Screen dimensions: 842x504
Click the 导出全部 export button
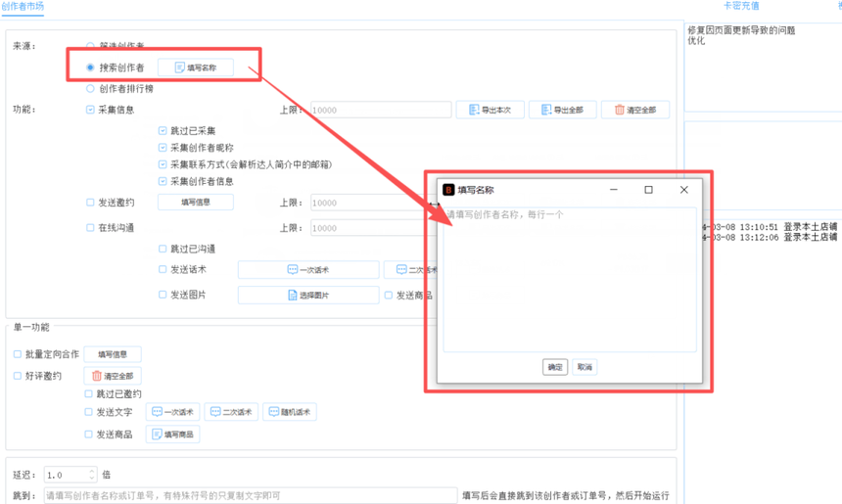pos(562,110)
